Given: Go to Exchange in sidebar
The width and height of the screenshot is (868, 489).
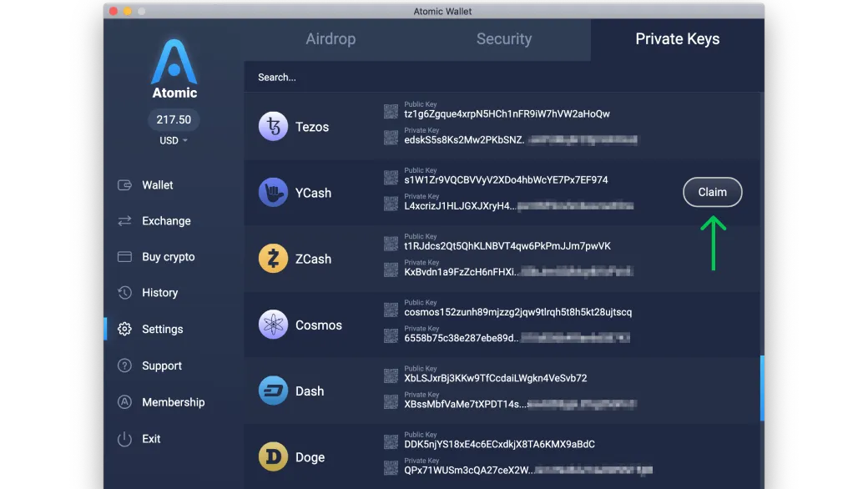Looking at the screenshot, I should click(166, 220).
